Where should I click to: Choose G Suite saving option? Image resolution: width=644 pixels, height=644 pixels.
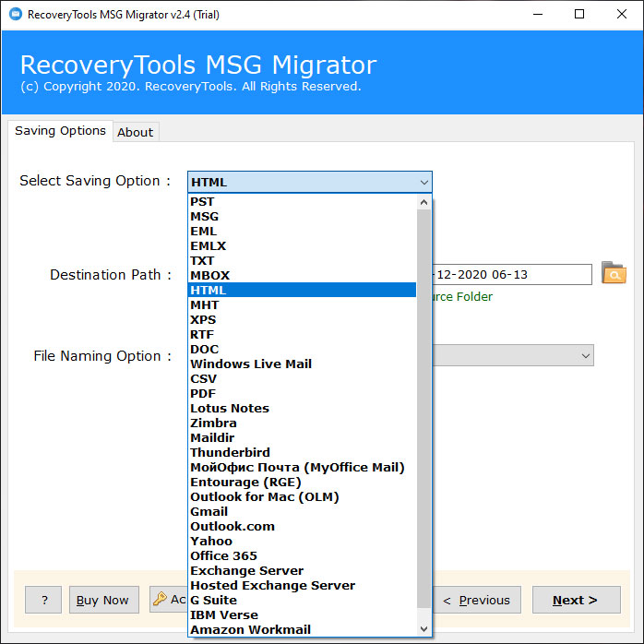click(x=302, y=601)
